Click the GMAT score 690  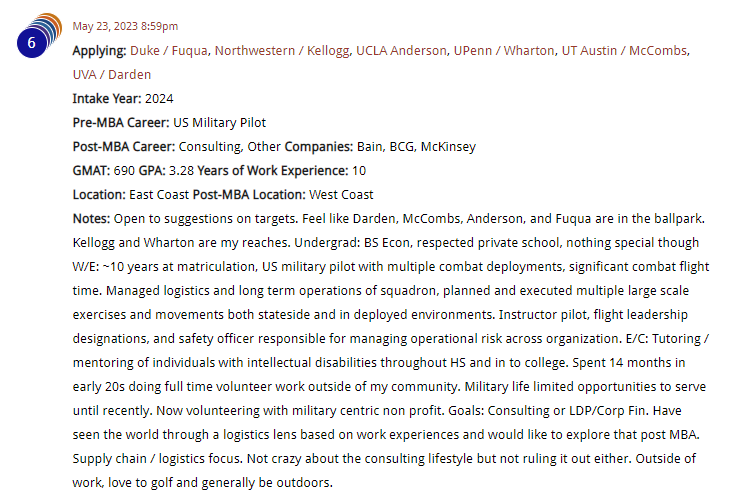point(124,171)
